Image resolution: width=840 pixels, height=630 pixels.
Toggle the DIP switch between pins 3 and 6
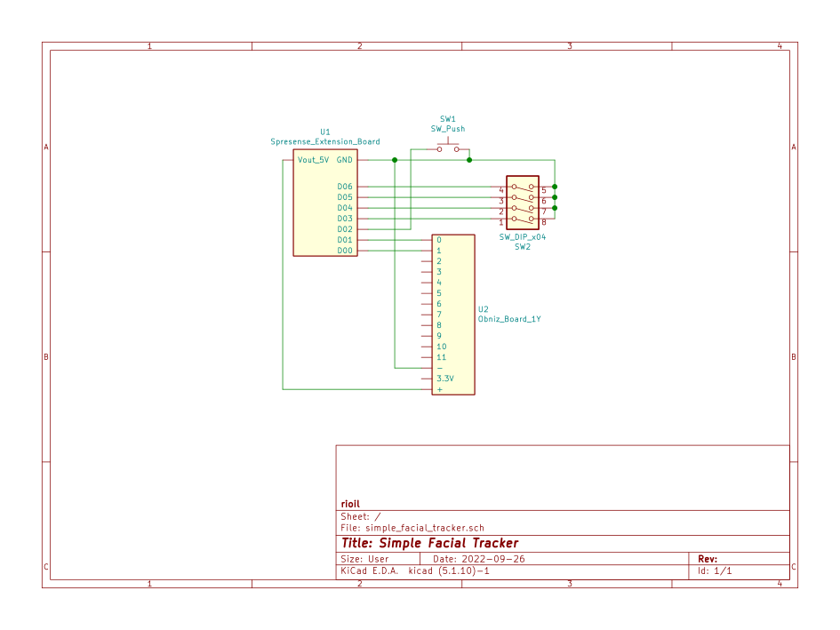pyautogui.click(x=523, y=198)
